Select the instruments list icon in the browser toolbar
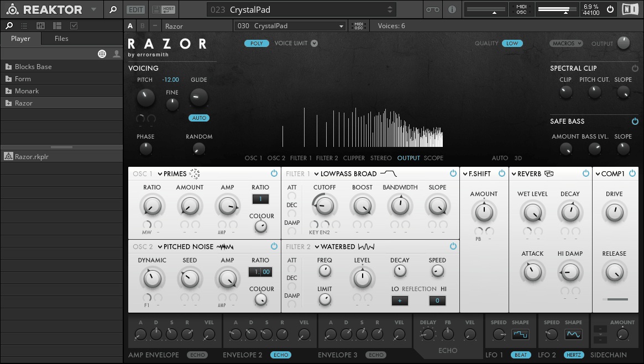Viewport: 644px width, 364px height. pyautogui.click(x=23, y=25)
